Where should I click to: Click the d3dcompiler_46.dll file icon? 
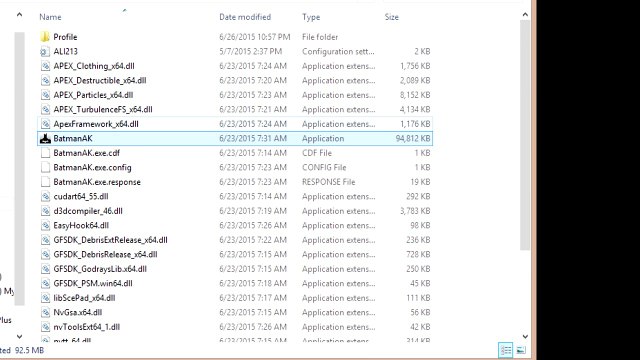[x=45, y=211]
